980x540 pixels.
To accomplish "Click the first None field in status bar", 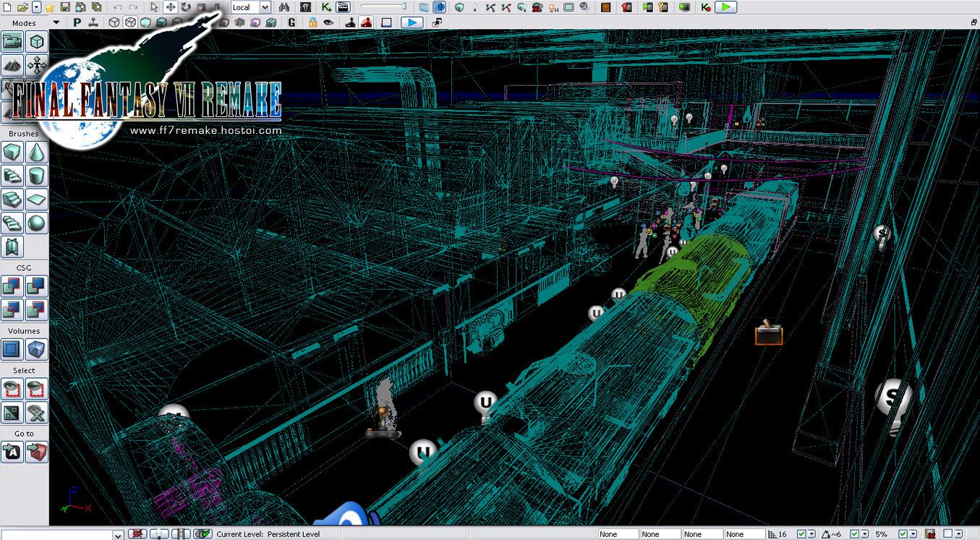I will [618, 534].
